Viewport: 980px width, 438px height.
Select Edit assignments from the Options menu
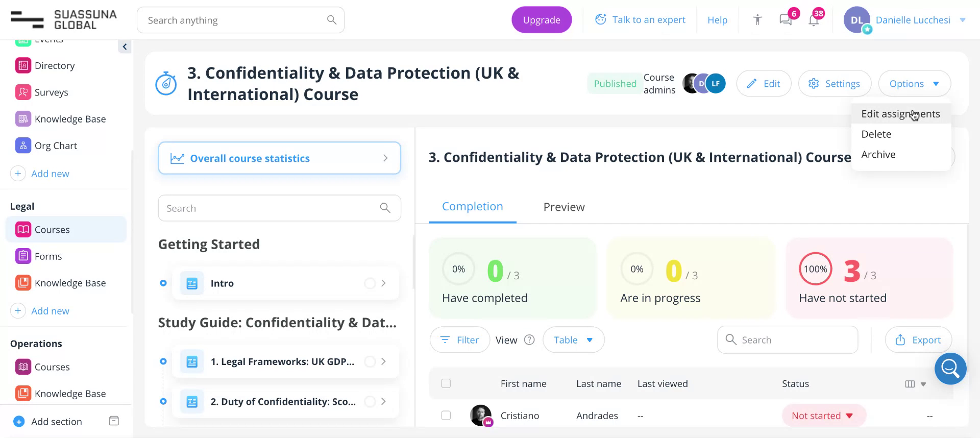(900, 114)
